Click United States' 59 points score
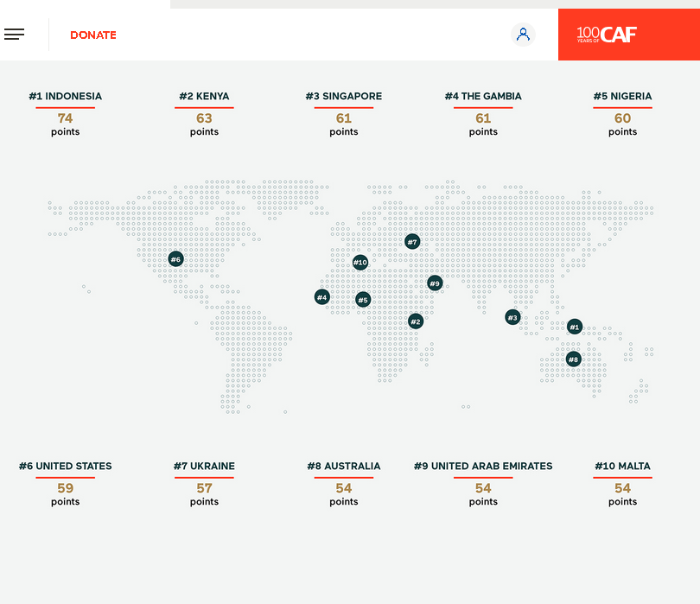Image resolution: width=700 pixels, height=604 pixels. point(65,493)
